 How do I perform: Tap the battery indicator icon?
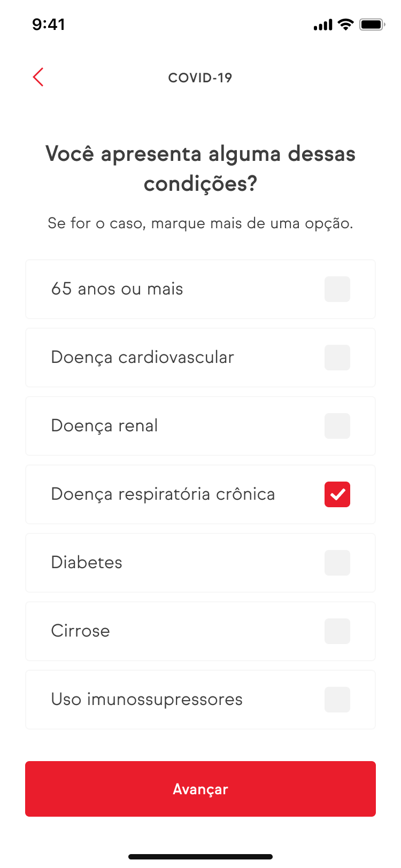click(372, 25)
